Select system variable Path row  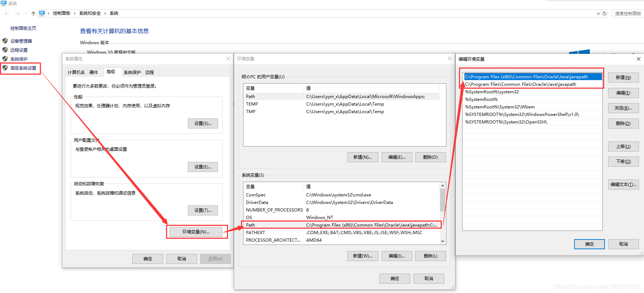click(x=342, y=225)
